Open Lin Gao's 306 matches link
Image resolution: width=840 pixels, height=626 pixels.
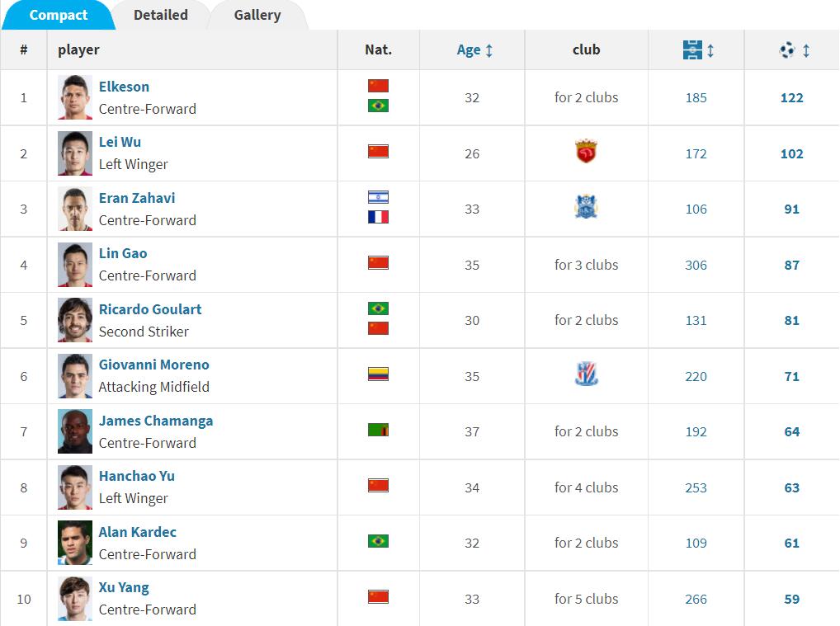pos(696,265)
